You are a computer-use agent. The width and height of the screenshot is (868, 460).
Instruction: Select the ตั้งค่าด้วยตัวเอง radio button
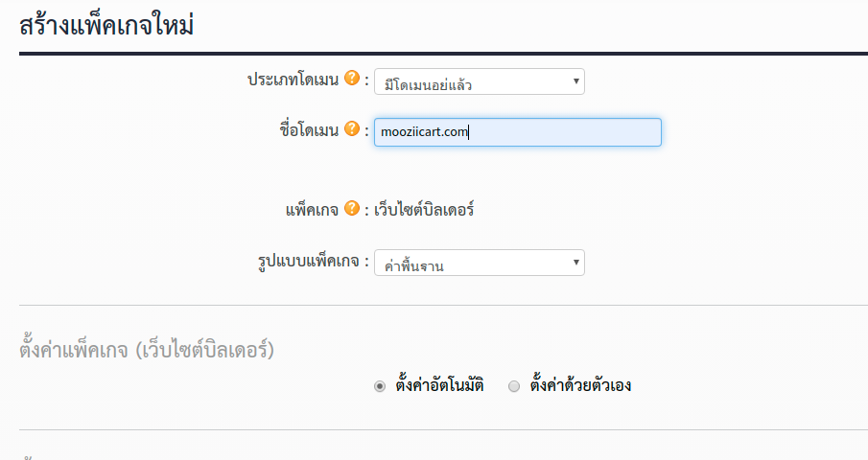tap(514, 386)
